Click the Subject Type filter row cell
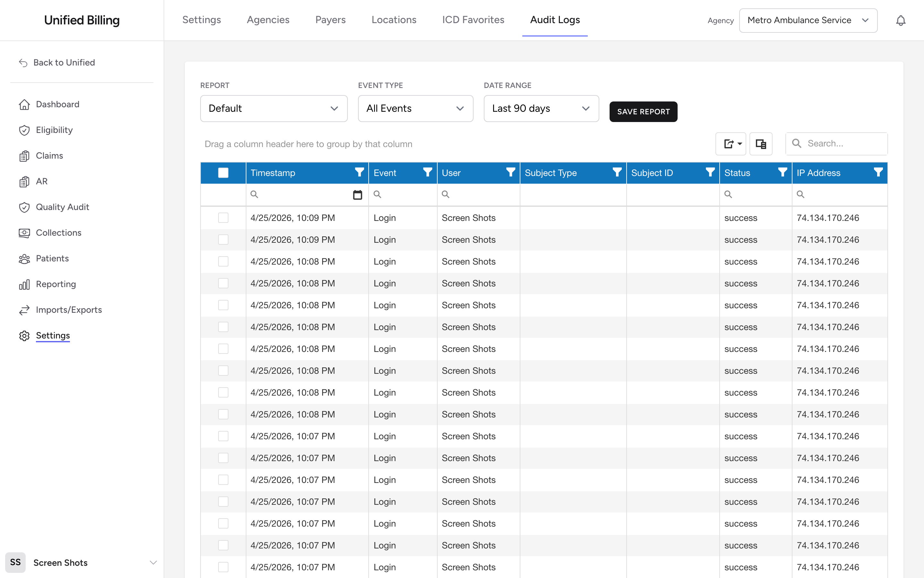 573,195
